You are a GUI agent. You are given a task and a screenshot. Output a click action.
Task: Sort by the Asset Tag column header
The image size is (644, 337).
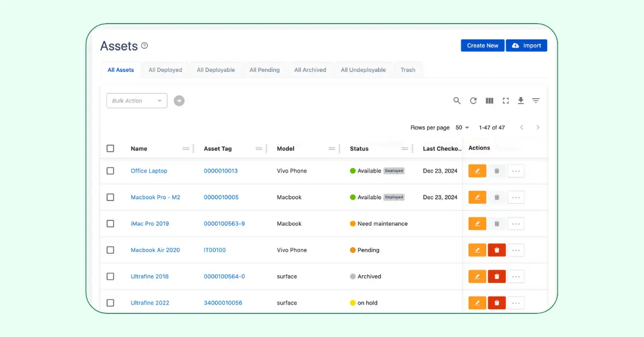tap(218, 149)
